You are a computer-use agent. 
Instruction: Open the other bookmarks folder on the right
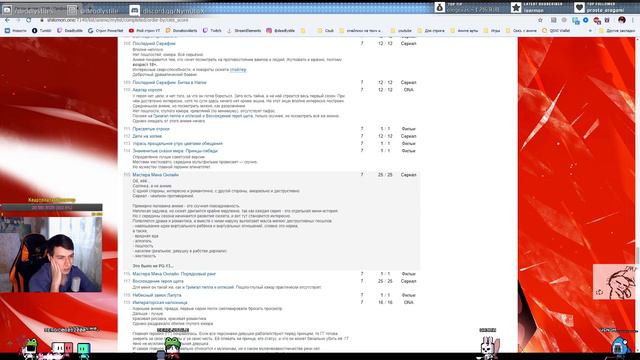coord(618,31)
